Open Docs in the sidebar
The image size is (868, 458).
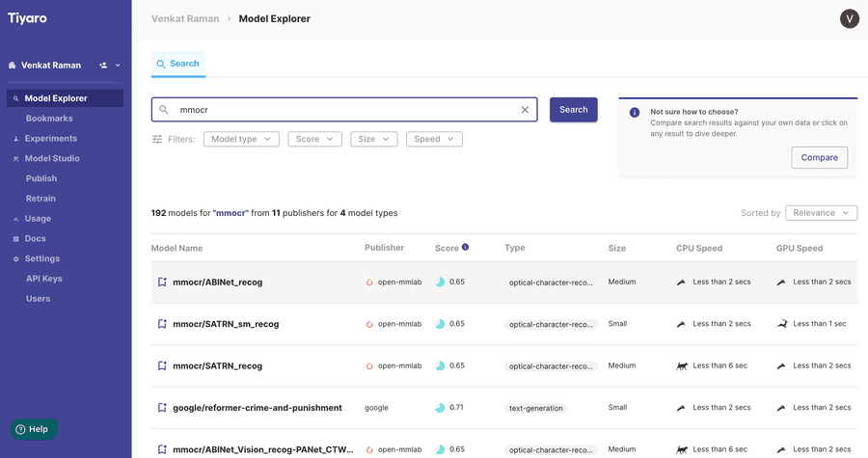click(x=35, y=238)
